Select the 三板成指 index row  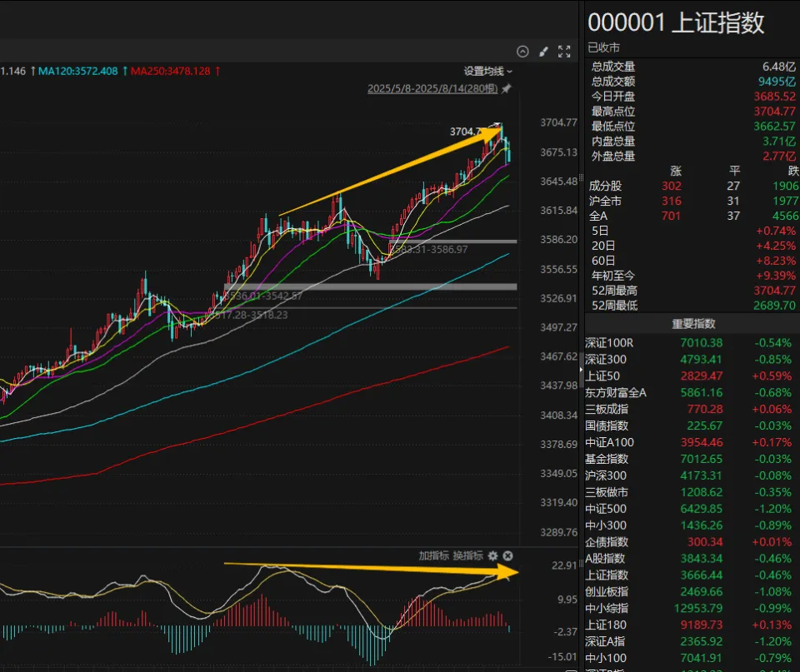(692, 409)
